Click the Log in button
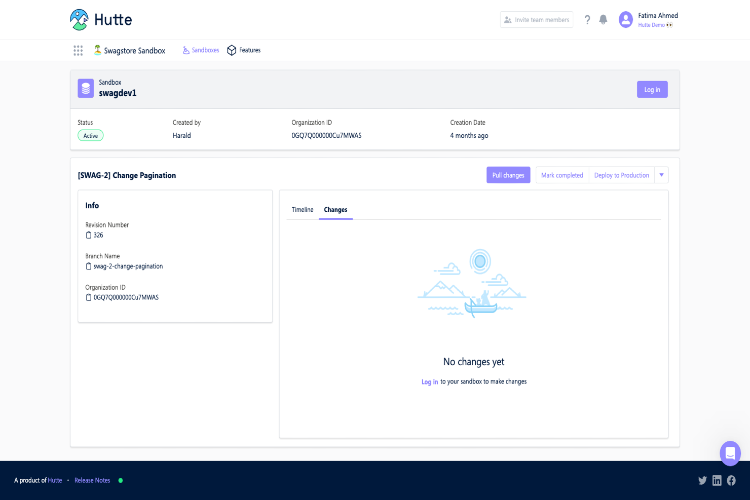The height and width of the screenshot is (500, 750). point(652,89)
